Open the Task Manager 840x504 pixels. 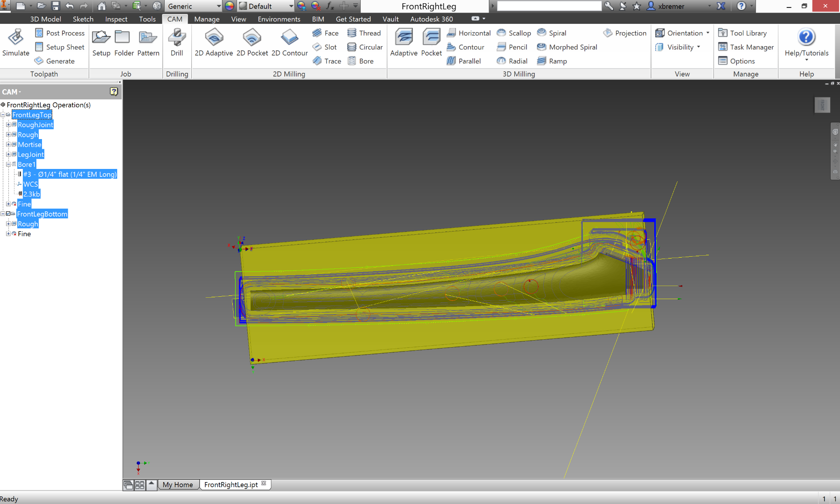[x=746, y=47]
